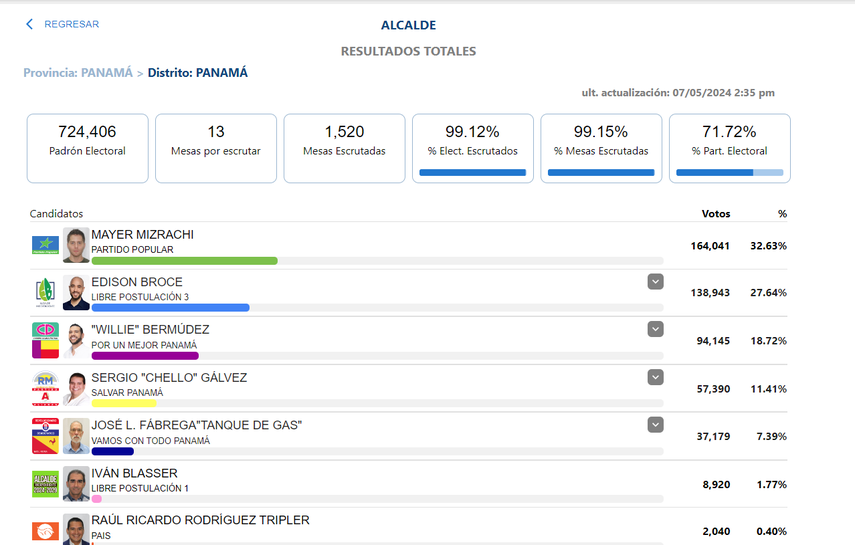Expand Edison Broce's vote details
The width and height of the screenshot is (855, 545).
655,282
